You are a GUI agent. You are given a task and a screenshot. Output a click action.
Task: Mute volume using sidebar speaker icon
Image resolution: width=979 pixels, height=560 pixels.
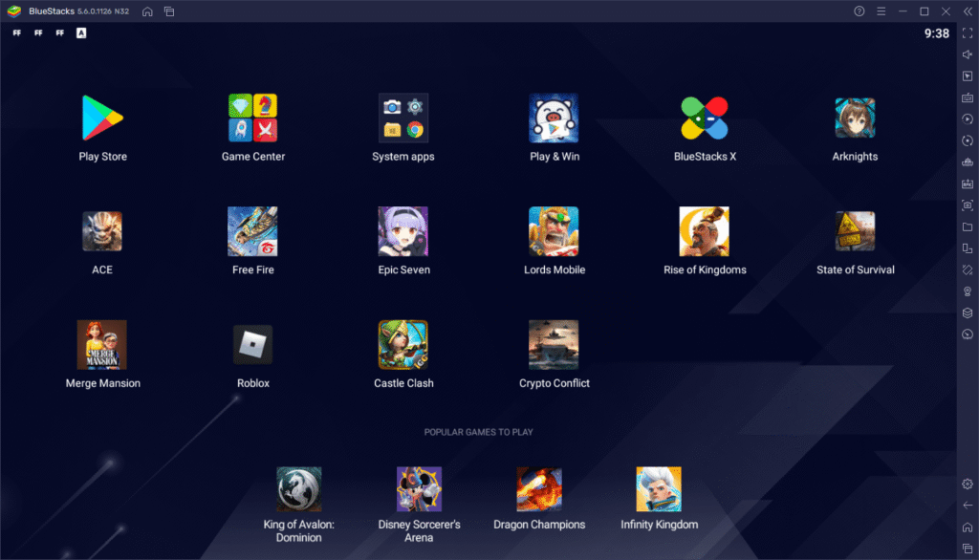(968, 54)
